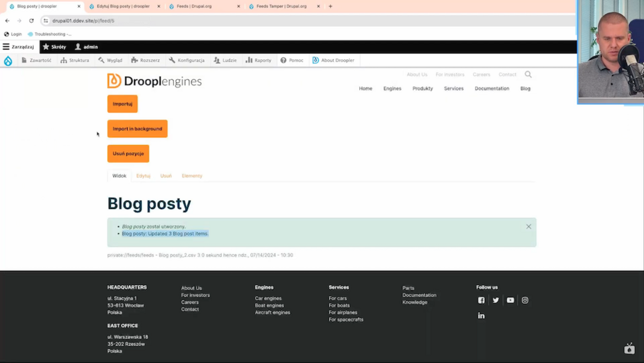Click Import in background button
This screenshot has height=363, width=644.
point(137,128)
